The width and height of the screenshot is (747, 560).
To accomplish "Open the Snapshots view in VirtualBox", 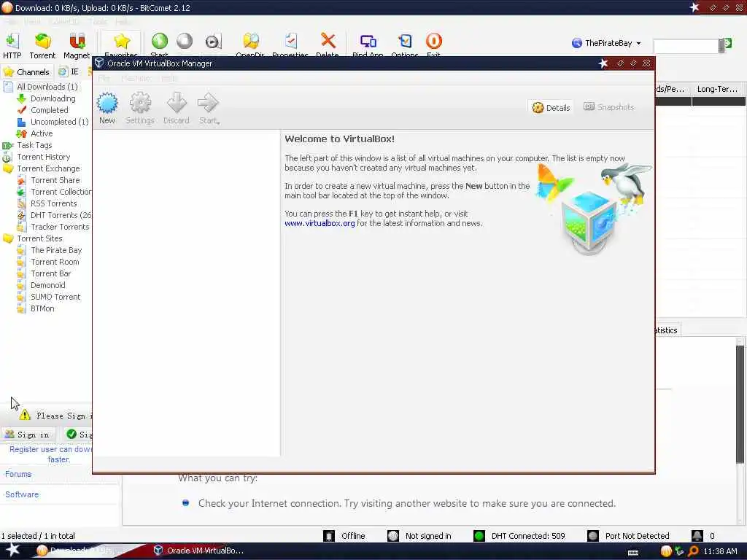I will pyautogui.click(x=609, y=107).
